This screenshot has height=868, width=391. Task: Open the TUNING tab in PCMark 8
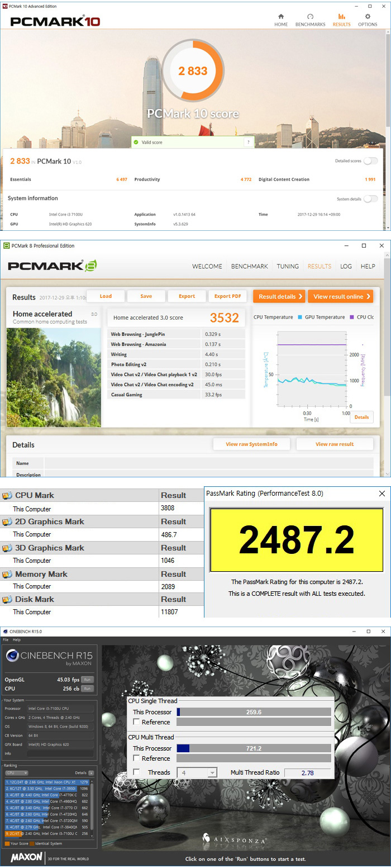pos(288,267)
